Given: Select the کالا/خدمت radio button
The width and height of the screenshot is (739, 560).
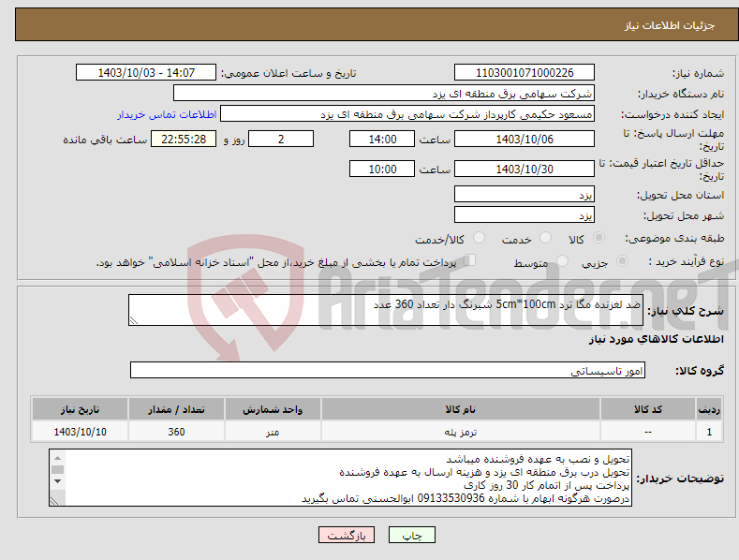Looking at the screenshot, I should pos(479,238).
